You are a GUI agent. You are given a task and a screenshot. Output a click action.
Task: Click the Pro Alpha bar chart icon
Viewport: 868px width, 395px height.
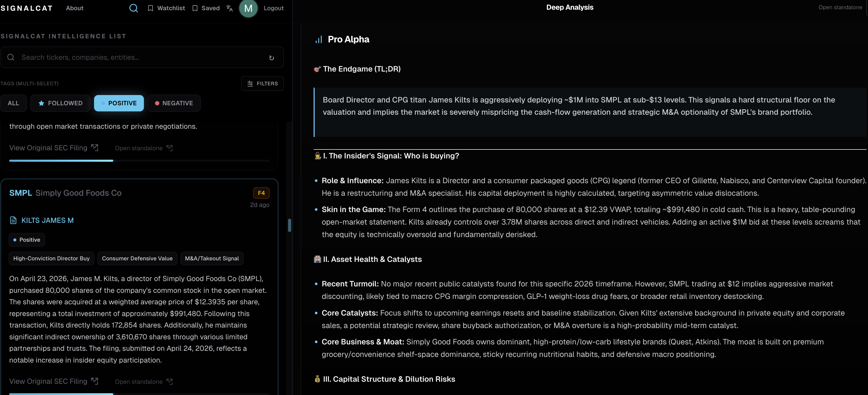point(319,39)
